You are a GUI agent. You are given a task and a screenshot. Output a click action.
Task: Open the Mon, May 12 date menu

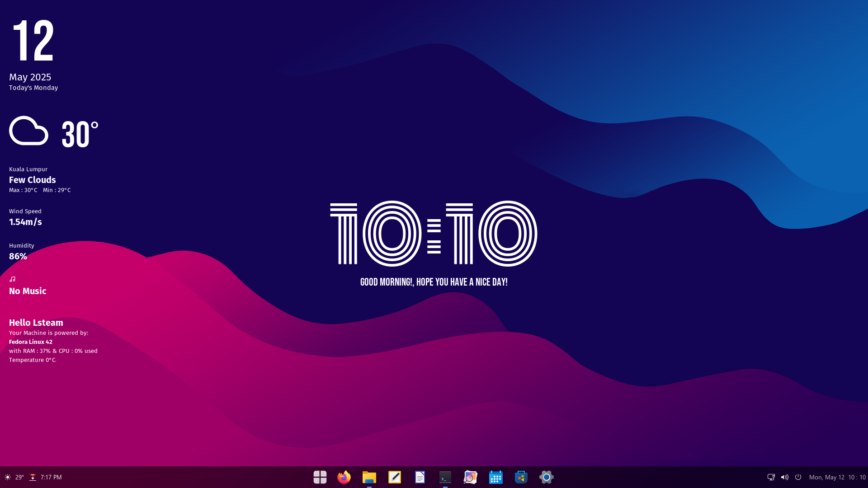click(x=837, y=477)
